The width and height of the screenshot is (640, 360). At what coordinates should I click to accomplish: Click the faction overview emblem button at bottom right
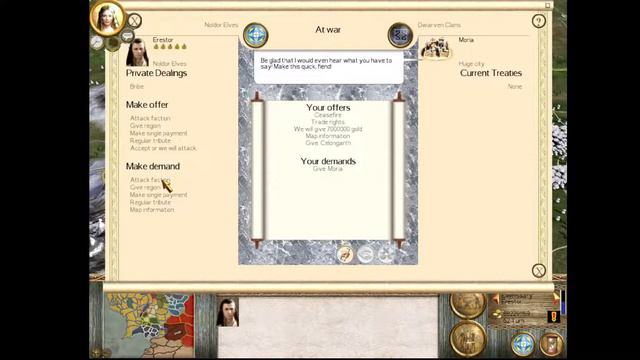click(523, 344)
